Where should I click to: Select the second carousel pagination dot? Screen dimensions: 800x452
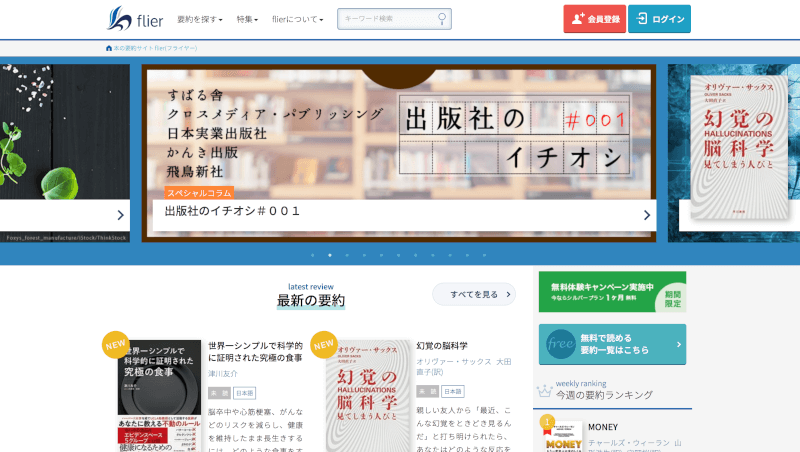(x=330, y=255)
